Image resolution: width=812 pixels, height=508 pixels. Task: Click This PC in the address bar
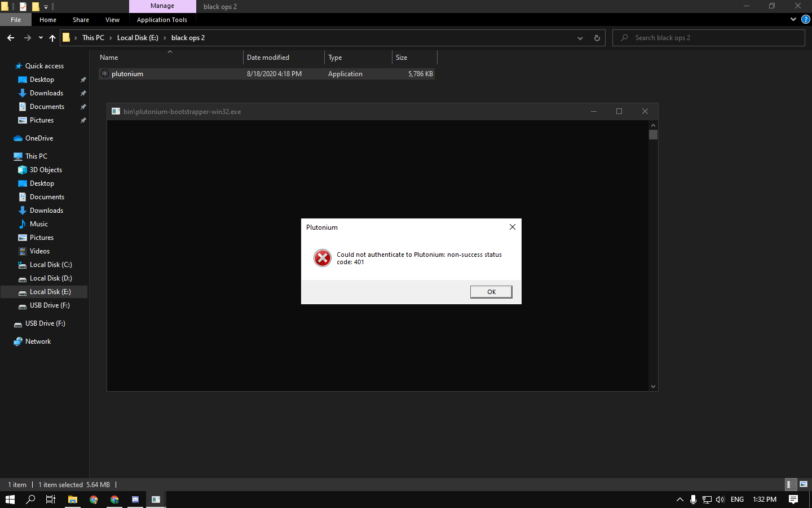coord(93,38)
